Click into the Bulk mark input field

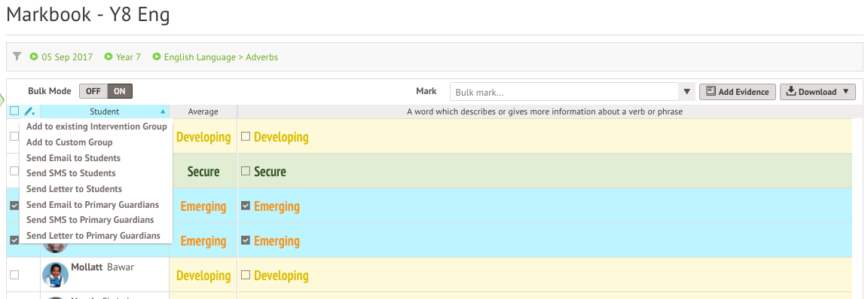(x=564, y=92)
